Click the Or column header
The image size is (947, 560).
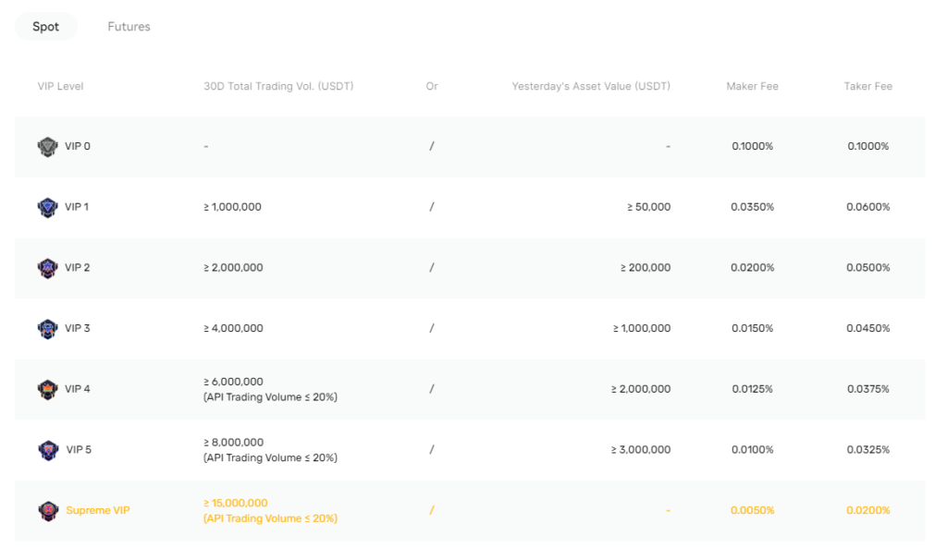(431, 85)
